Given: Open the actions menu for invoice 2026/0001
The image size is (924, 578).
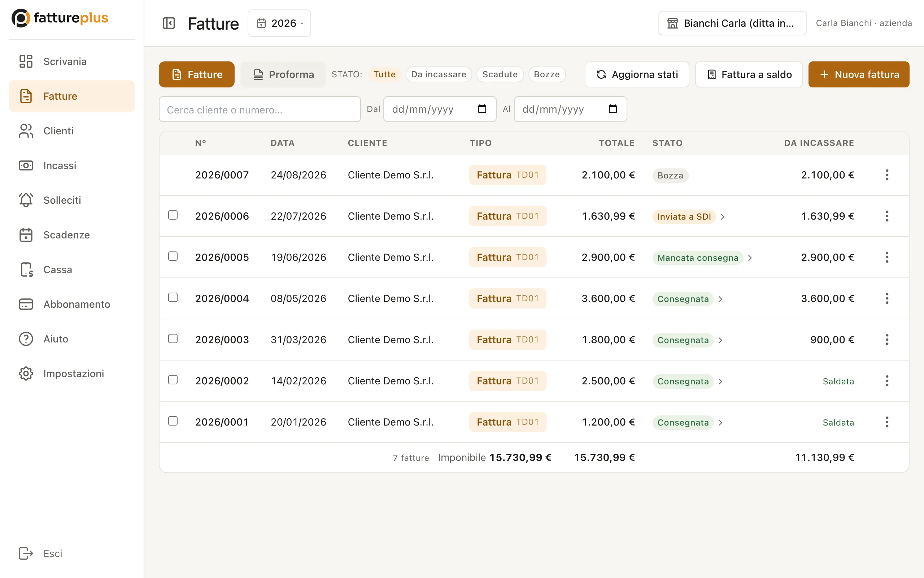Looking at the screenshot, I should [x=887, y=422].
